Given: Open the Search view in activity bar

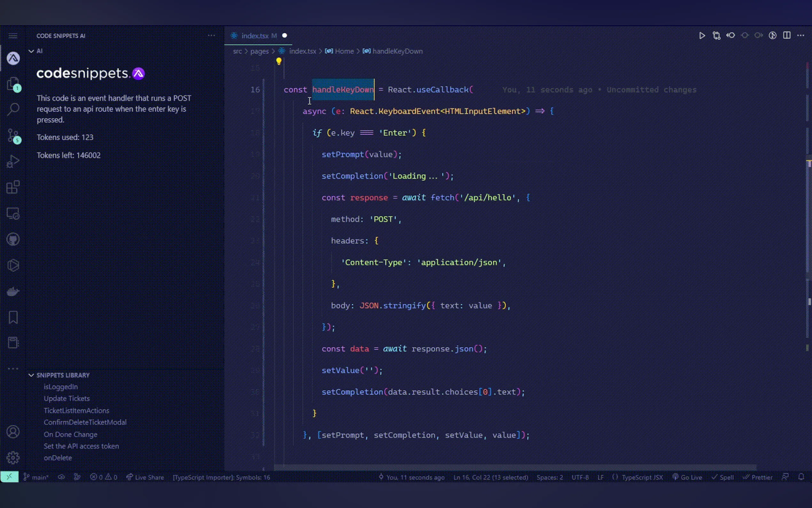Looking at the screenshot, I should 13,109.
